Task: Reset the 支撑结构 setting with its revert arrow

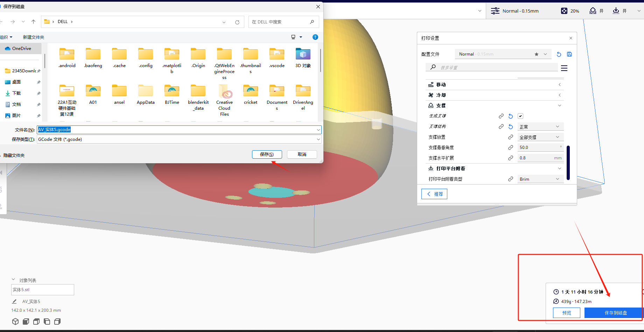Action: click(511, 127)
